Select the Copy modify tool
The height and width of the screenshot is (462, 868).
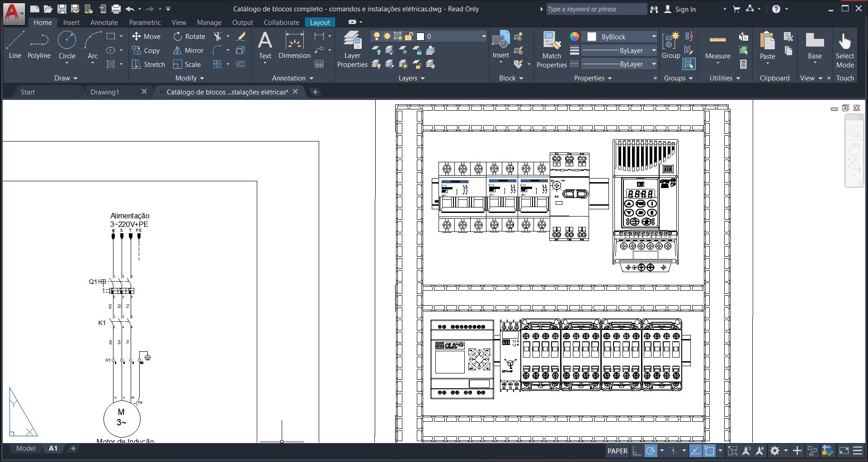click(147, 51)
